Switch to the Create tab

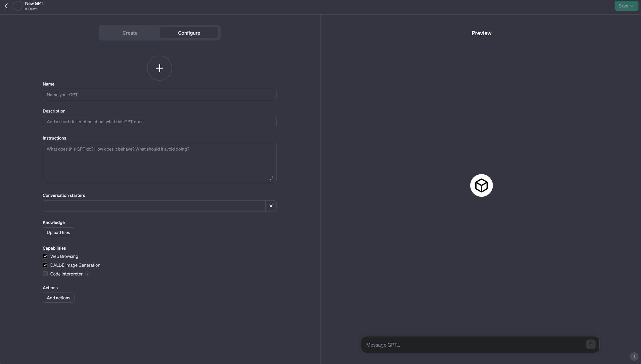point(130,33)
